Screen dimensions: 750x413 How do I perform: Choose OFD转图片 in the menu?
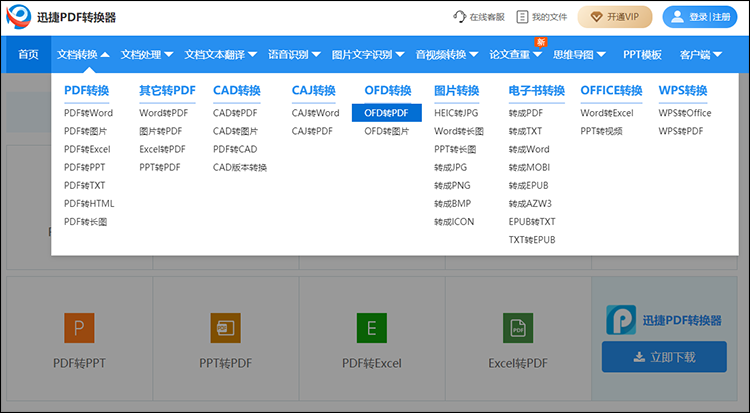[x=386, y=131]
